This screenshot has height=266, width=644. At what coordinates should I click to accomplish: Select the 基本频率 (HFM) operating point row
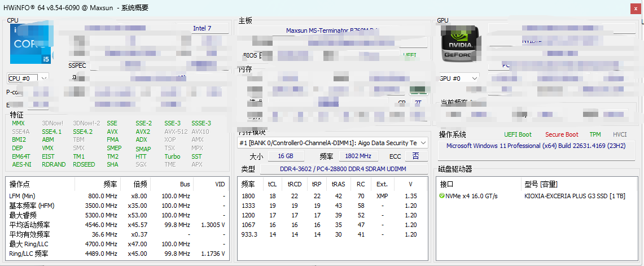(x=117, y=206)
